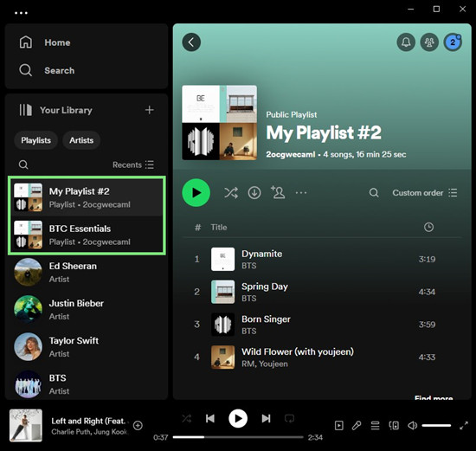Invite collaborators to playlist
Viewport: 476px width, 451px height.
click(x=278, y=192)
